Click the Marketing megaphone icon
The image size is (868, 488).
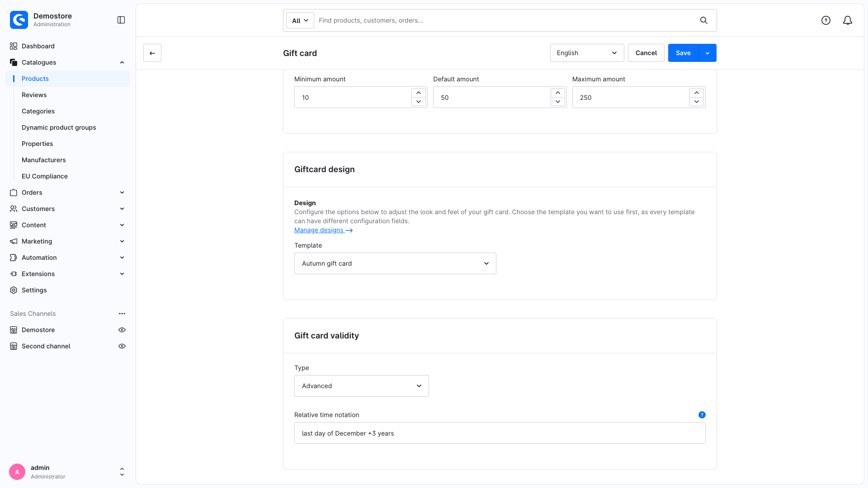tap(14, 241)
